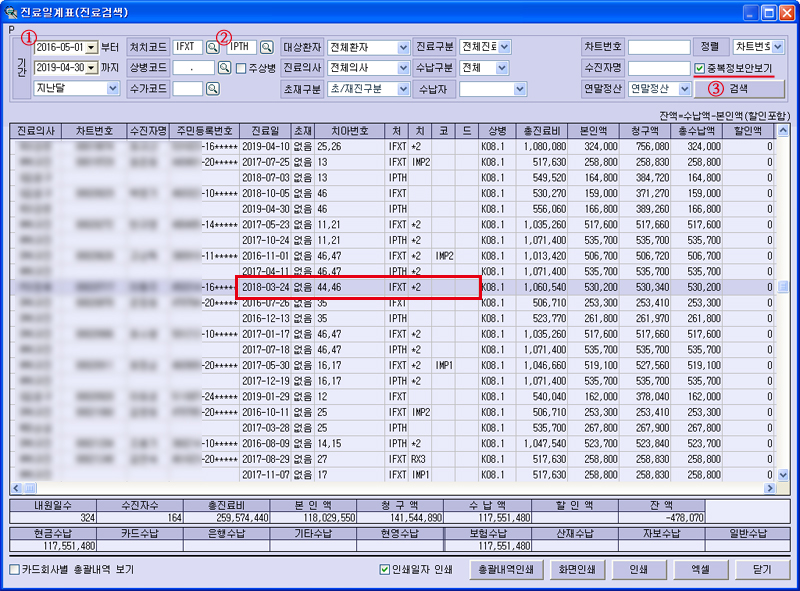Expand the 진료의사 전체의사 dropdown
Image resolution: width=800 pixels, height=591 pixels.
click(x=403, y=68)
